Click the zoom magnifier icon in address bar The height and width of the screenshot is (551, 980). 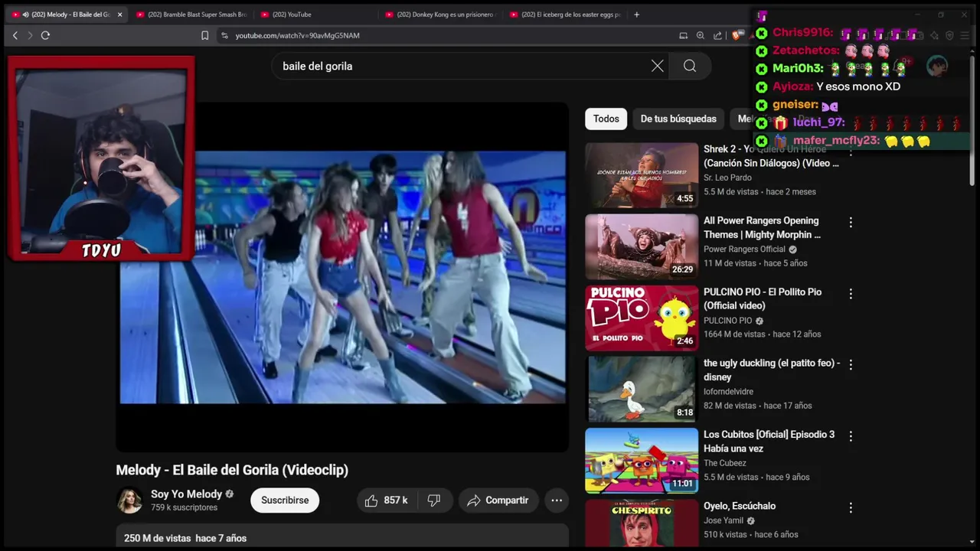pos(701,35)
